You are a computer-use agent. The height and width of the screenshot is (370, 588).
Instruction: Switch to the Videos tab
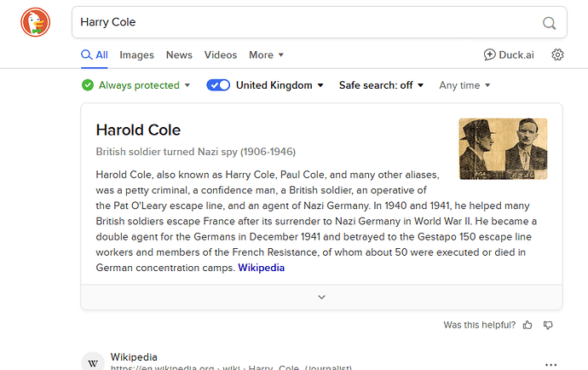pos(221,55)
